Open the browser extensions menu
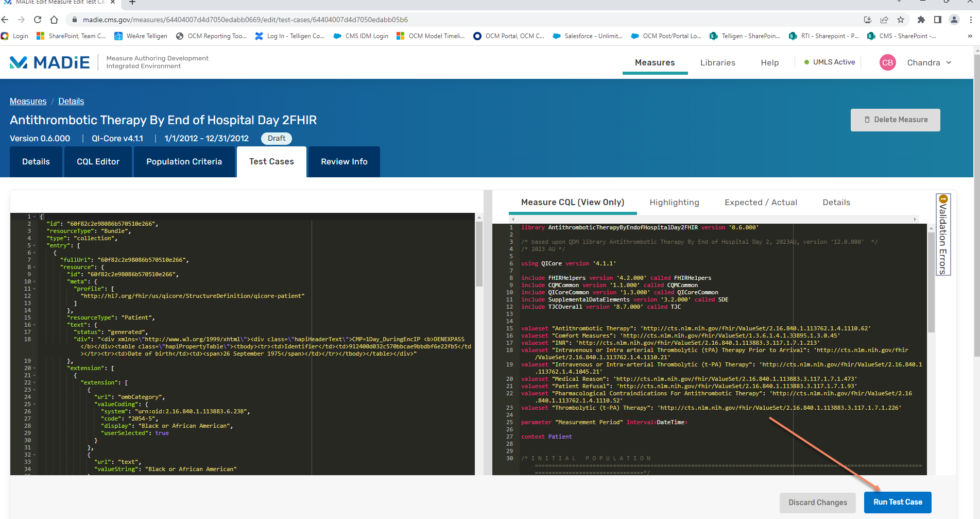The width and height of the screenshot is (980, 519). click(x=921, y=20)
